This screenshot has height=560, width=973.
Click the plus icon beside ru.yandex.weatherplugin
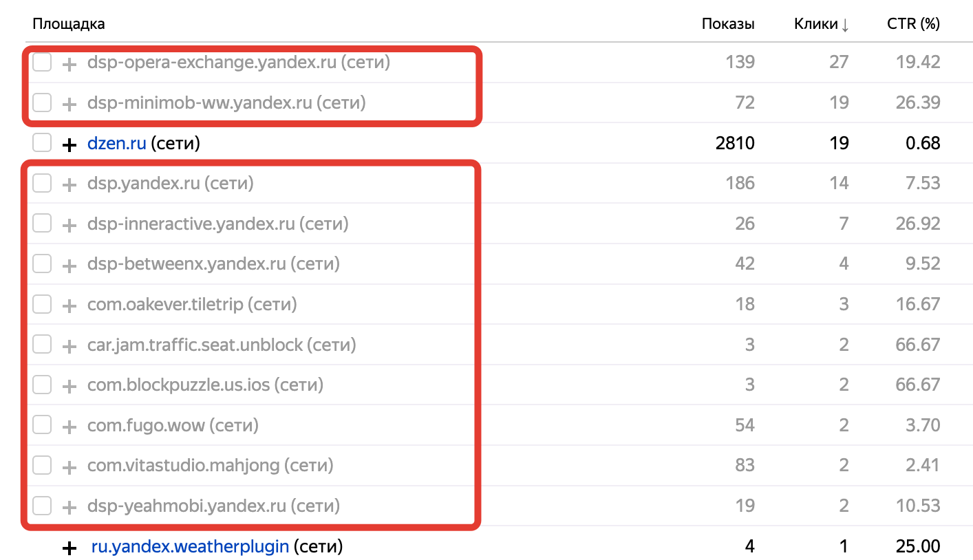69,548
